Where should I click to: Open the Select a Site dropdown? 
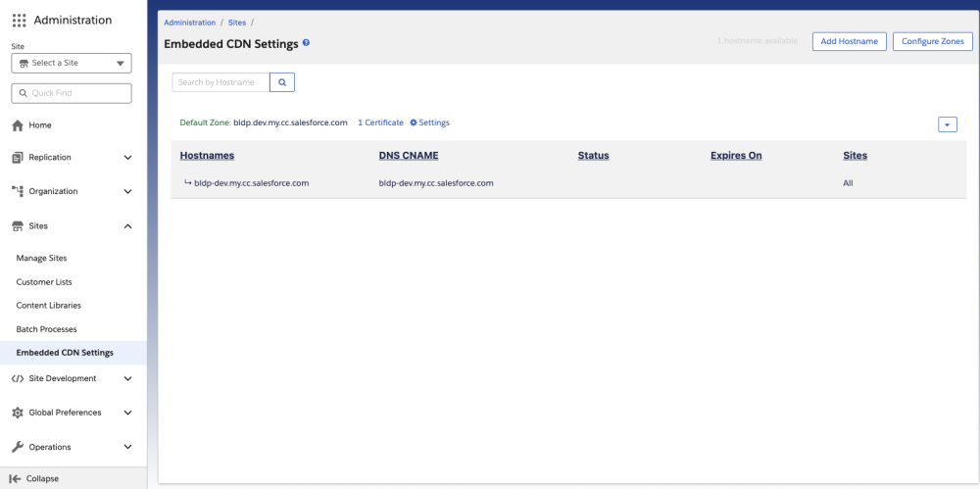[72, 63]
